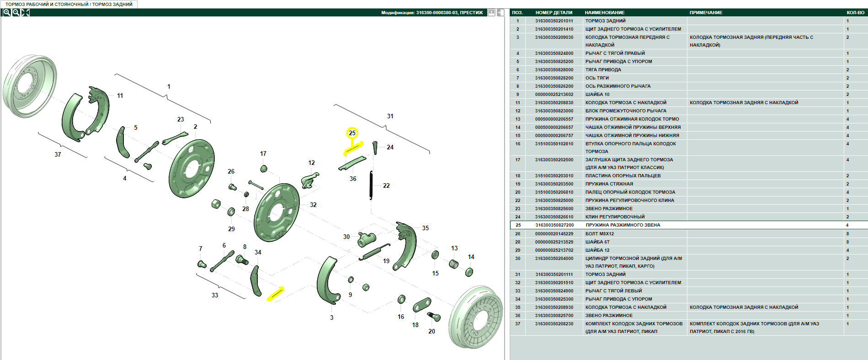Click the fit-to-screen arrows icon
Viewport: 868px width, 360px height.
[26, 13]
